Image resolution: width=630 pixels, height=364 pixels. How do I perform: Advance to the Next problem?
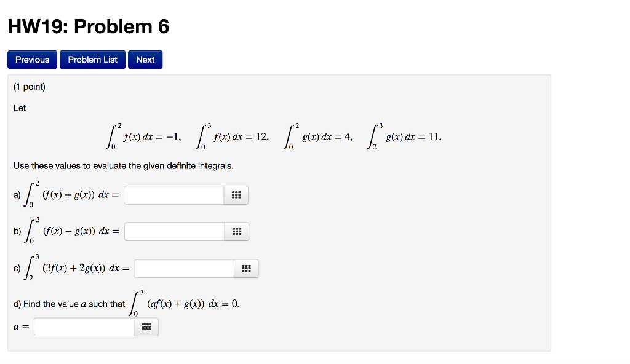coord(145,59)
